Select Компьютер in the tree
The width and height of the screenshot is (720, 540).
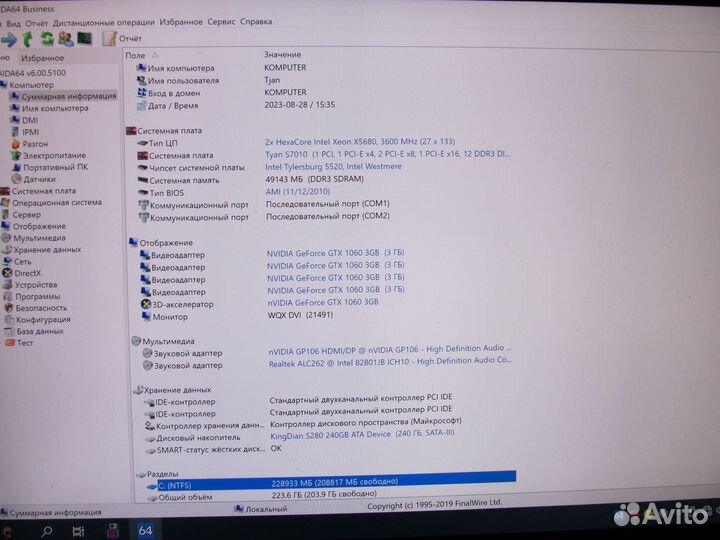point(31,85)
